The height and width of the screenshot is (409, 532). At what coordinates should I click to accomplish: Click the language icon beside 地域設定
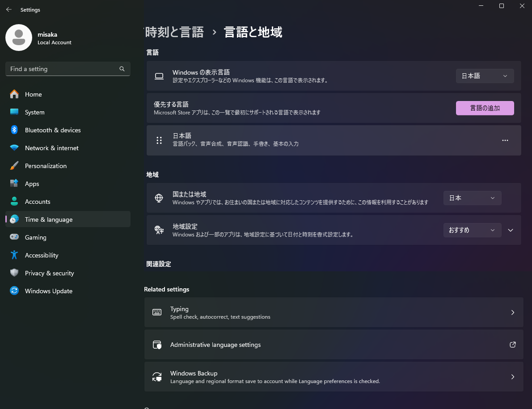click(x=159, y=230)
